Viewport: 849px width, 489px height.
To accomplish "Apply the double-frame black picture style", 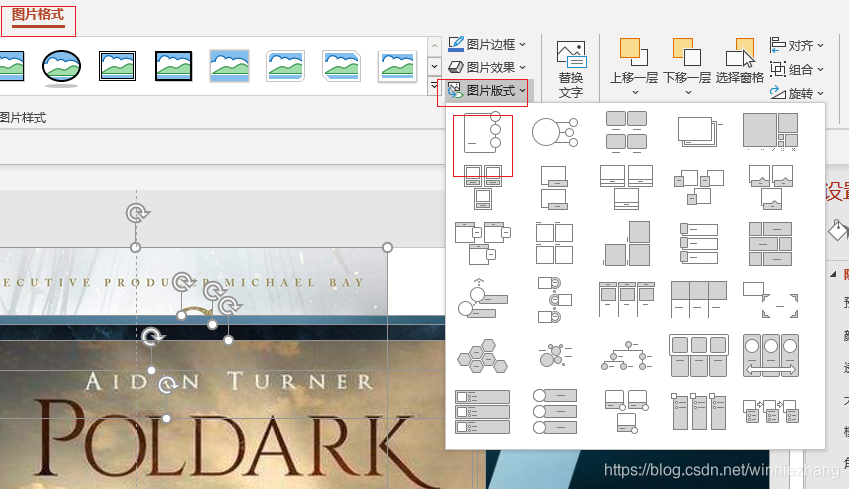I will [117, 66].
